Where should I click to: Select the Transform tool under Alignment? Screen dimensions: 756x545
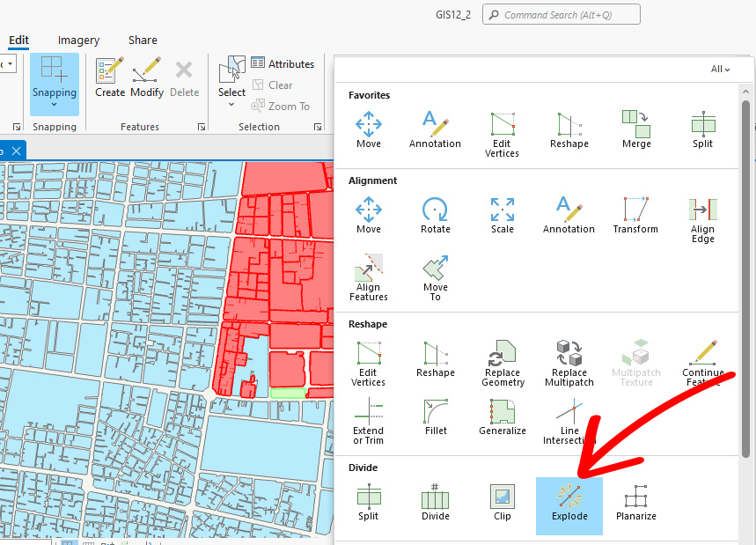635,214
